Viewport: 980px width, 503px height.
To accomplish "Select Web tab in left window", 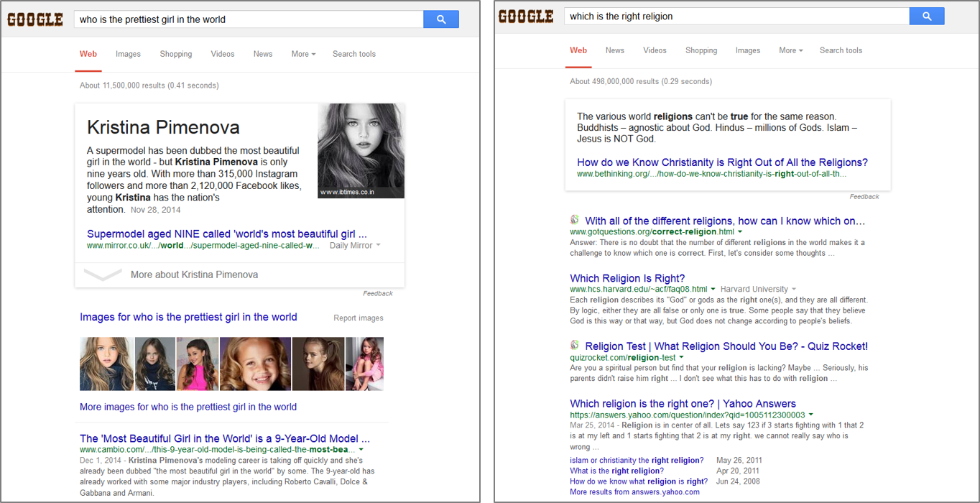I will [88, 54].
